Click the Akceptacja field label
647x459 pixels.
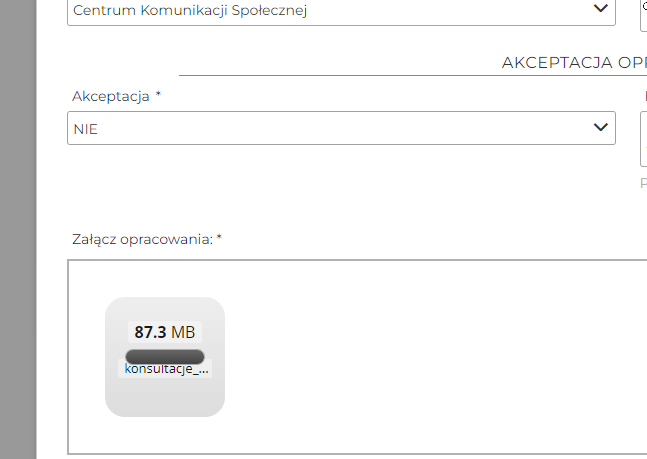coord(110,96)
